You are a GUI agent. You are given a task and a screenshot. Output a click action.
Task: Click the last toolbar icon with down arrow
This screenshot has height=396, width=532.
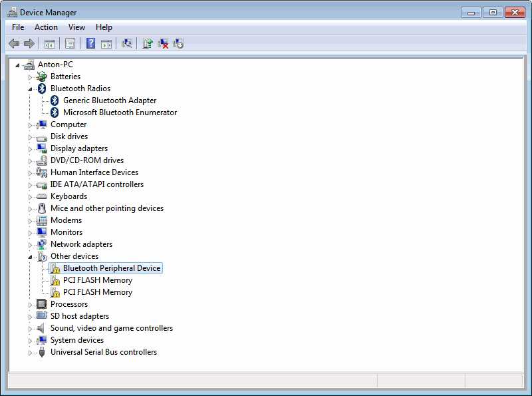click(178, 43)
